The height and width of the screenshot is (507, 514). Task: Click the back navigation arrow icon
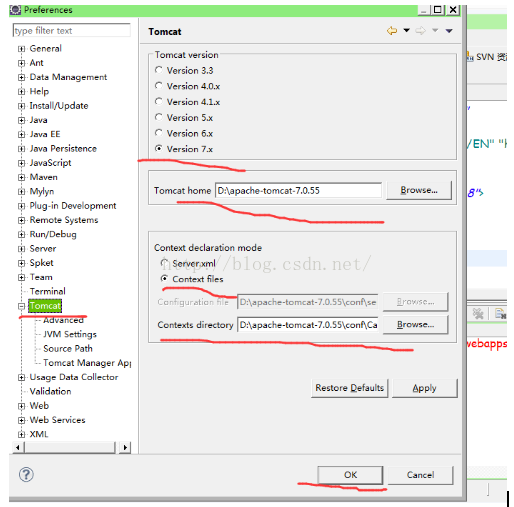[x=392, y=31]
